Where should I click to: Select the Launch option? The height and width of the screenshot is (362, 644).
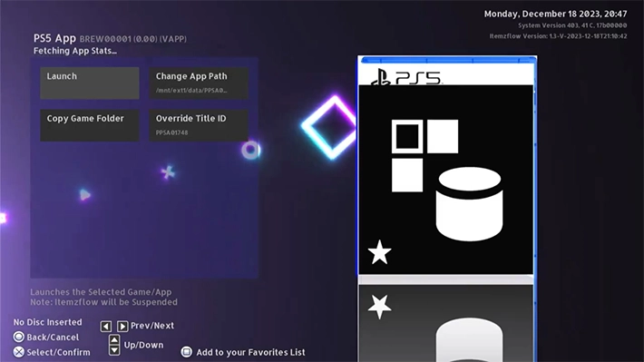pyautogui.click(x=90, y=83)
